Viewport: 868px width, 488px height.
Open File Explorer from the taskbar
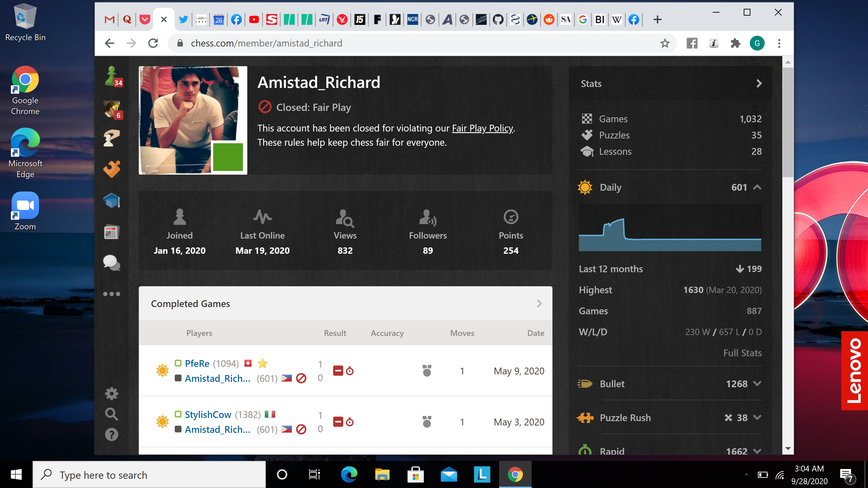(382, 474)
